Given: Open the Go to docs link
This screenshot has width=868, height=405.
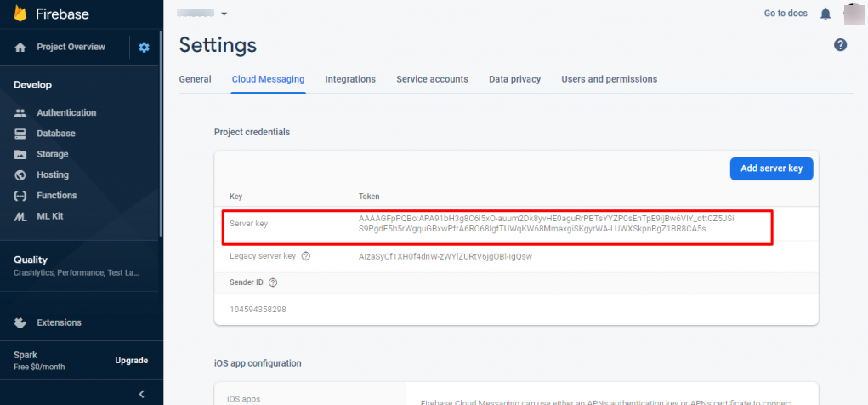Looking at the screenshot, I should click(786, 14).
